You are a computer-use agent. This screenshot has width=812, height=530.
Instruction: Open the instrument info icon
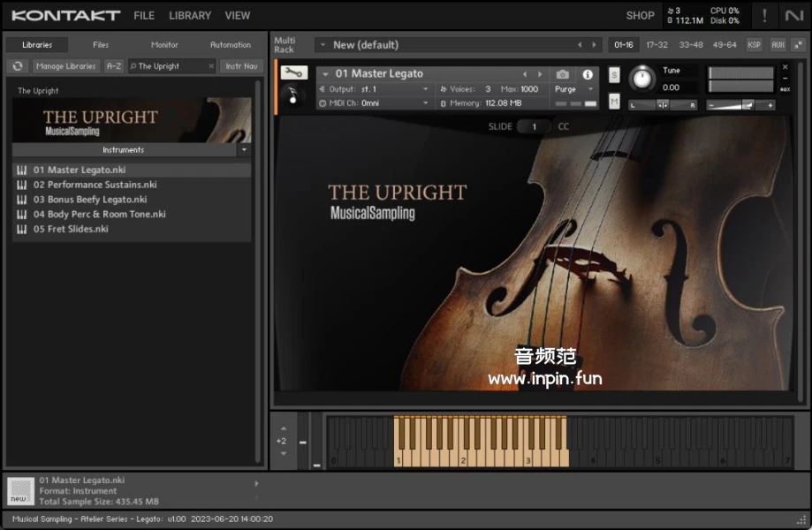click(588, 74)
